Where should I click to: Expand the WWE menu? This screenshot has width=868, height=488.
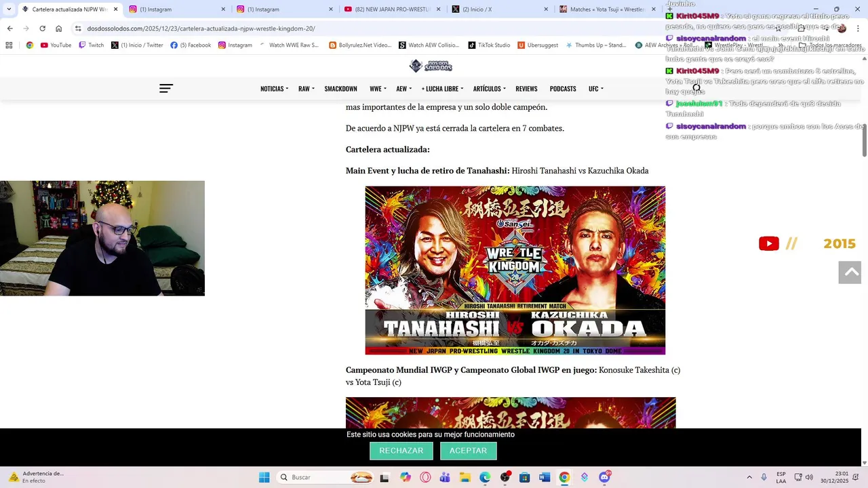coord(378,89)
